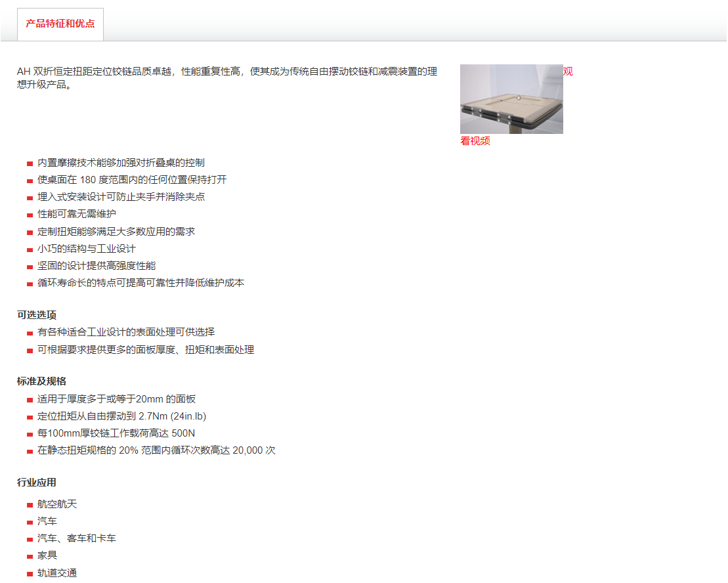Click the text 性能可靠无需维护
The image size is (728, 583).
(77, 214)
